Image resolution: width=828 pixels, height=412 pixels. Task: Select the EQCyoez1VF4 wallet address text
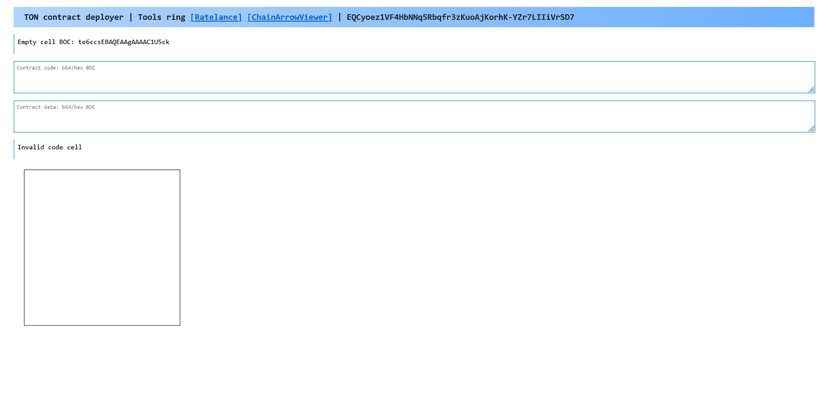(460, 17)
